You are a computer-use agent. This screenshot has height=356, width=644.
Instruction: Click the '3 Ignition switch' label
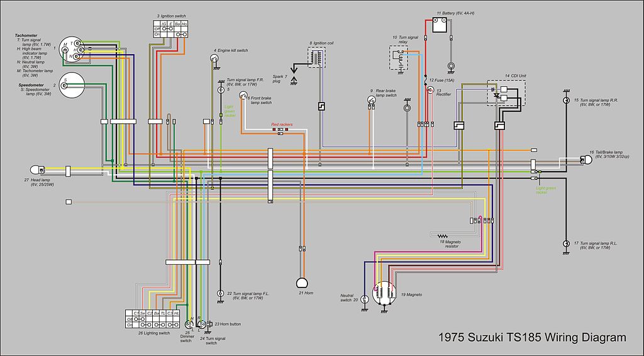point(171,16)
